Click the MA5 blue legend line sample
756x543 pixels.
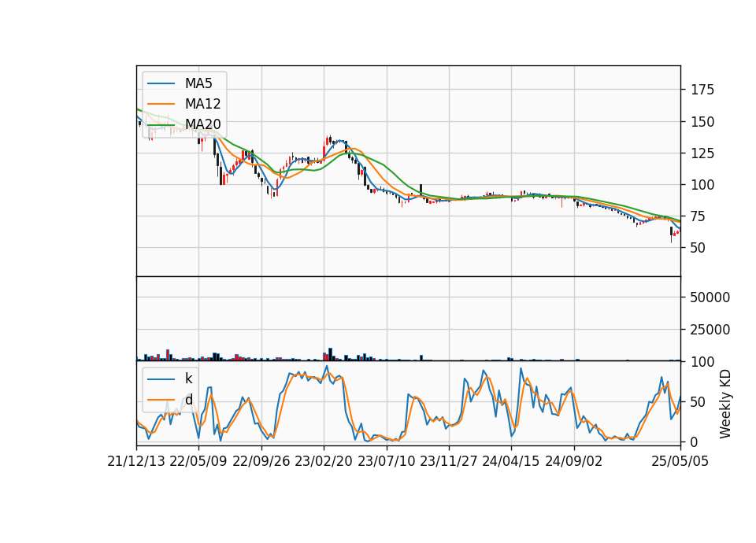tap(161, 83)
